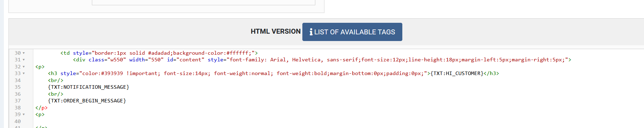Place cursor on {TXT:NOTIFICATION_MESSAGE} tag
Screen dimensions: 644x128
click(88, 87)
